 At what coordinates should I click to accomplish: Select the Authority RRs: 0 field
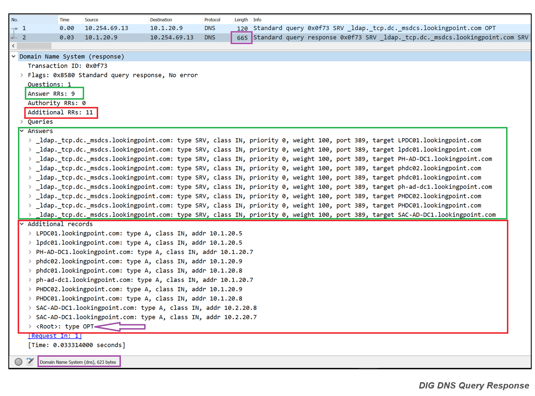pos(57,103)
